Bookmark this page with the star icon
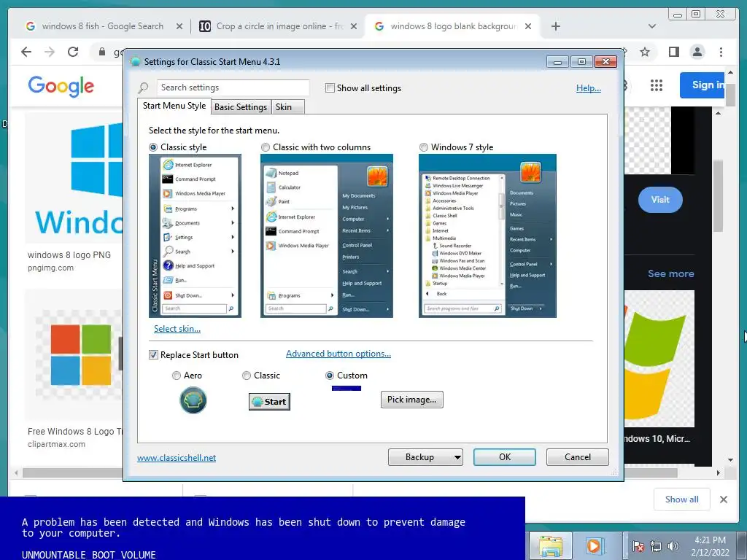 click(x=645, y=52)
